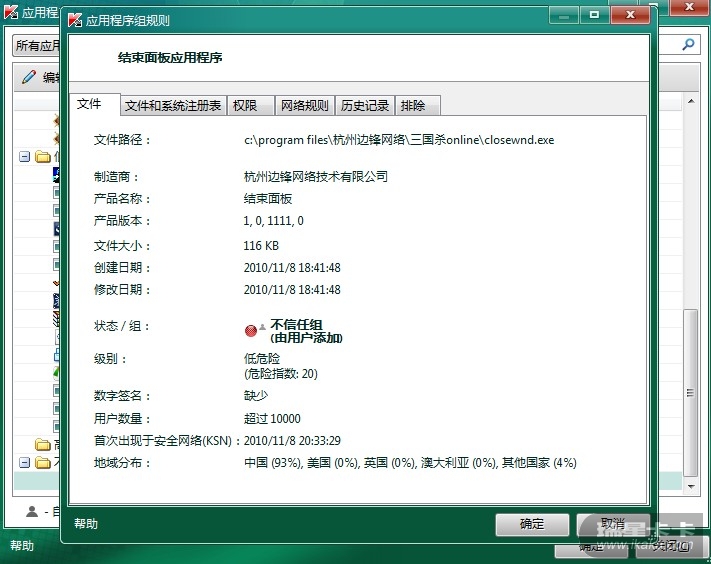Open 帮助 link in the rules dialog
Image resolution: width=711 pixels, height=564 pixels.
(x=86, y=524)
